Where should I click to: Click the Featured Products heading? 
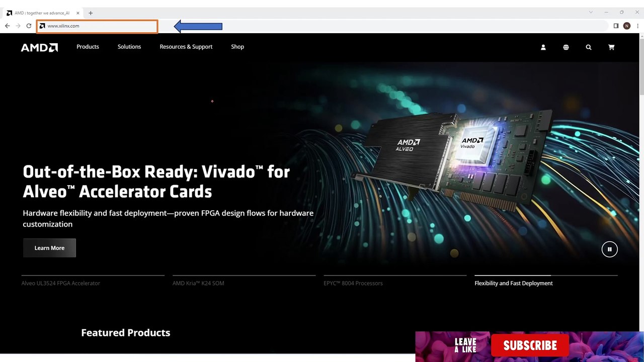[x=126, y=333]
